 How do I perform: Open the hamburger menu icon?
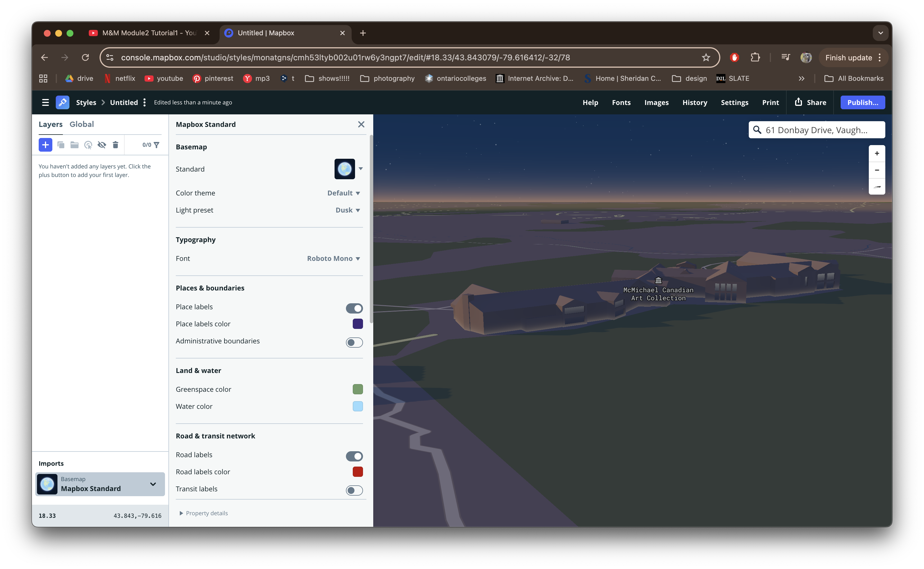click(45, 102)
